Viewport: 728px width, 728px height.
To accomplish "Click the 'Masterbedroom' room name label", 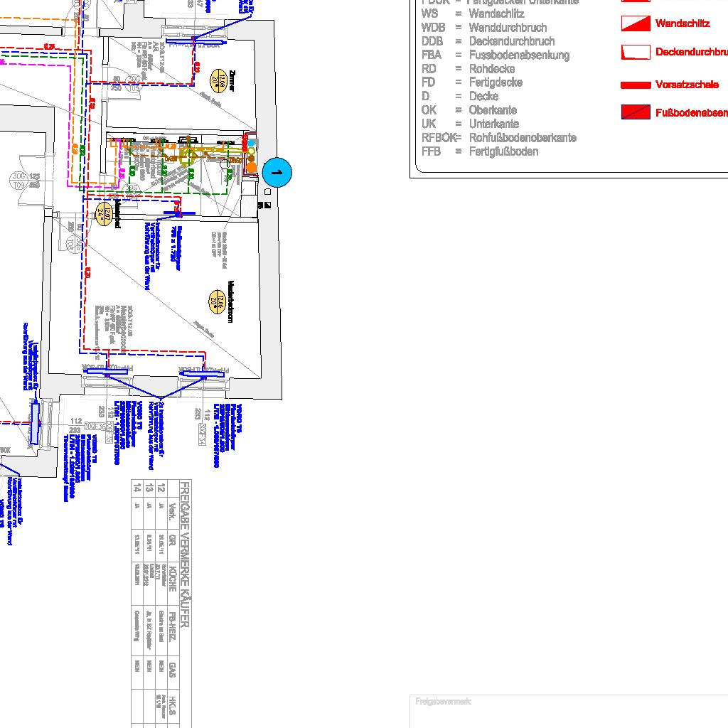I will [231, 301].
